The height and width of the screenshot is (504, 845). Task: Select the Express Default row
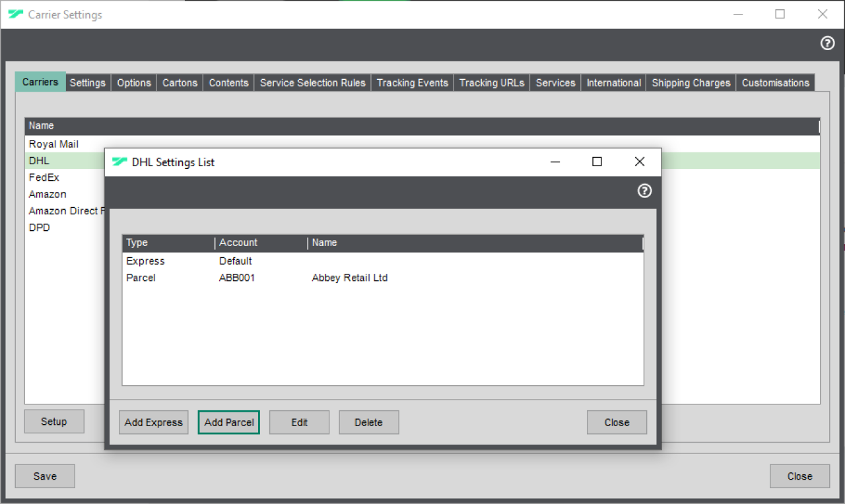[x=383, y=261]
